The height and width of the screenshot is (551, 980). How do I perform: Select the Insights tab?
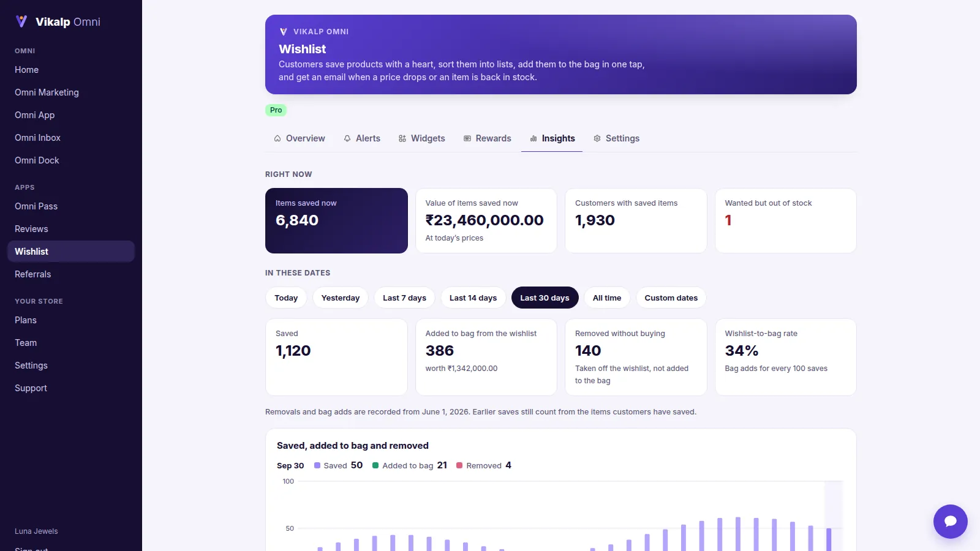click(552, 138)
